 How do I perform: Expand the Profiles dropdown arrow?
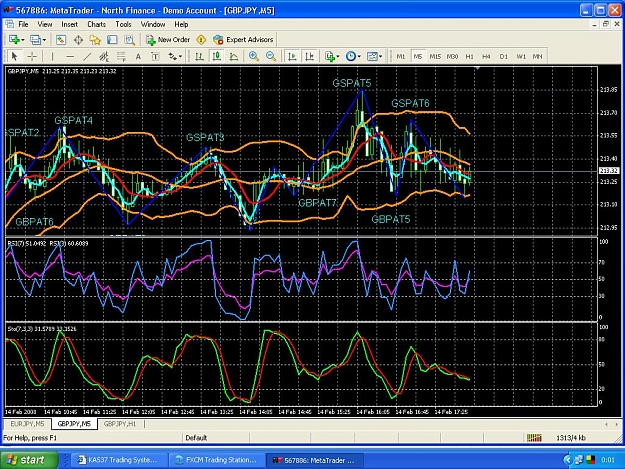(x=44, y=40)
